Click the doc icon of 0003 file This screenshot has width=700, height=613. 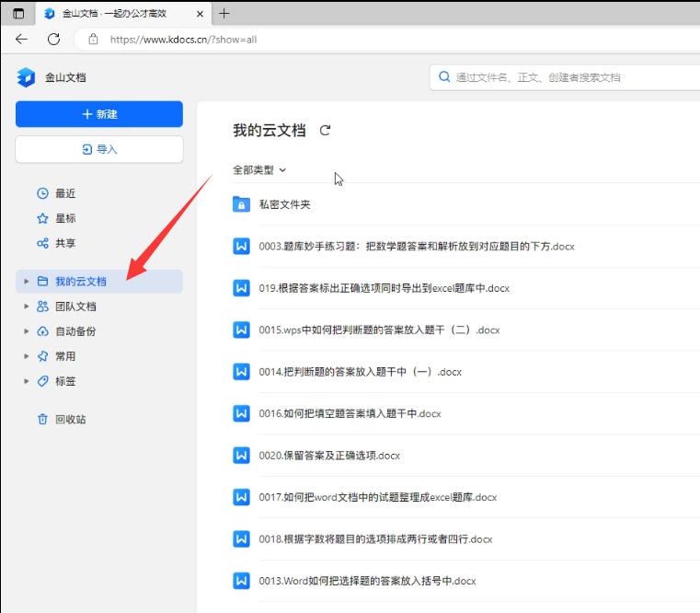click(242, 246)
